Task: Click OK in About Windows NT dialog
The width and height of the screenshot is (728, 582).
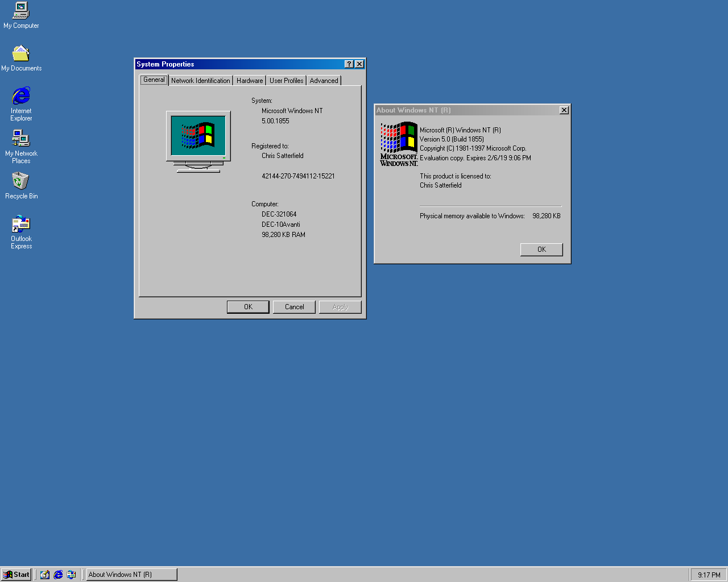Action: point(541,250)
